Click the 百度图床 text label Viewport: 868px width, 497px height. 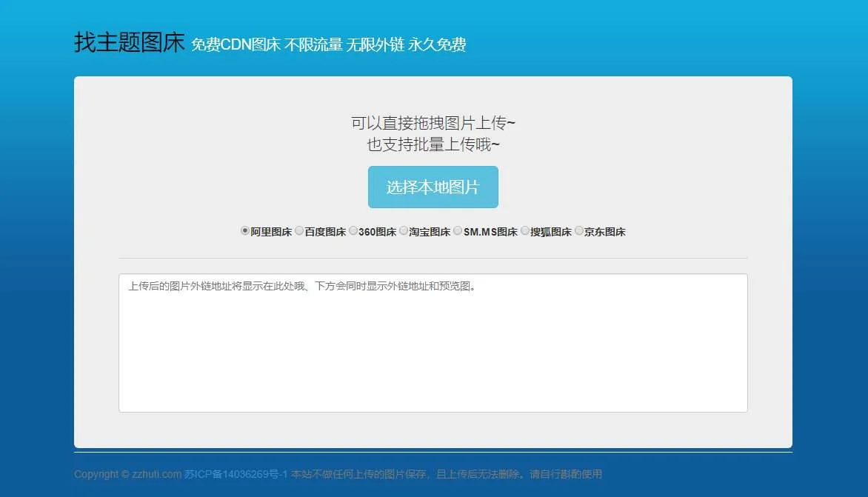click(x=325, y=232)
